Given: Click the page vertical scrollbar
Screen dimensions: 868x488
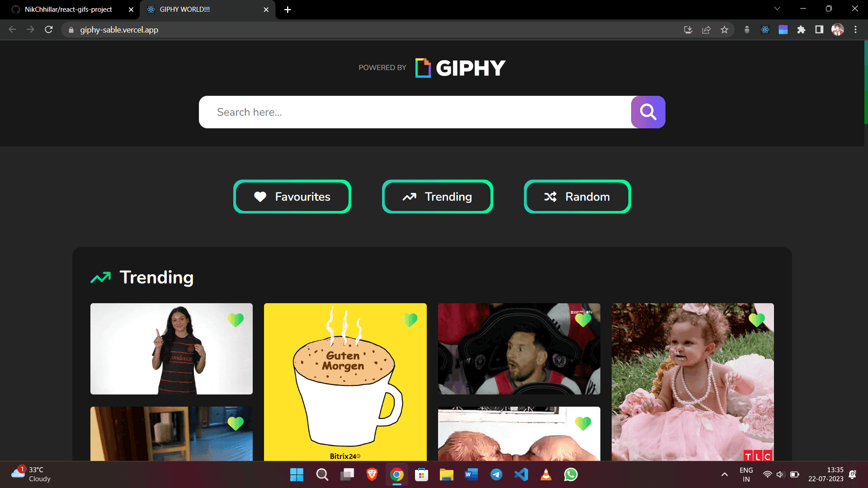Looking at the screenshot, I should [866, 82].
